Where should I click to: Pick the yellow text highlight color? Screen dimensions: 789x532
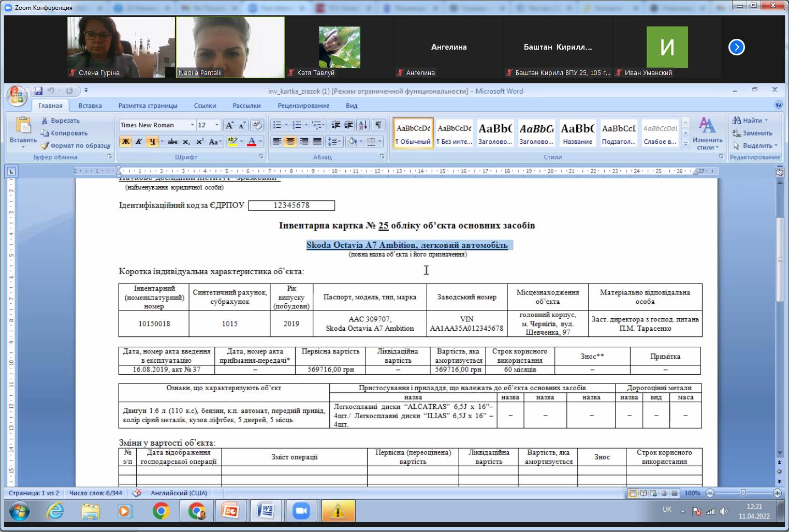(x=232, y=141)
